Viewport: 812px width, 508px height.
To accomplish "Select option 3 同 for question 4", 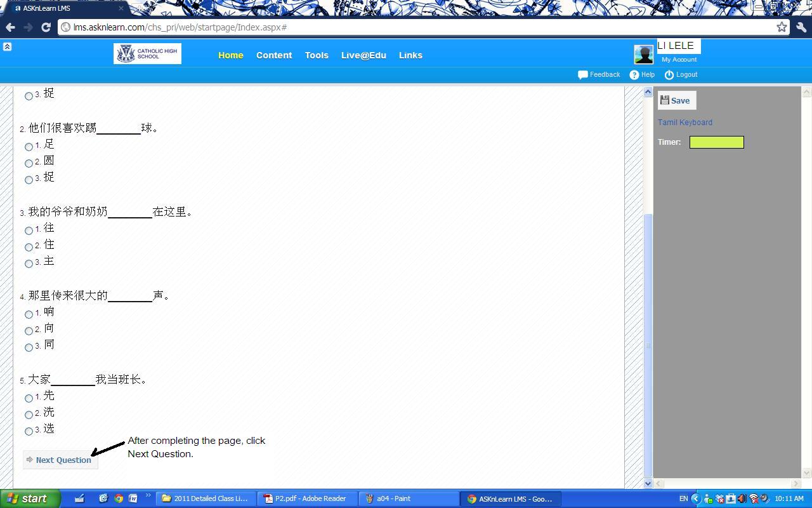I will (29, 347).
